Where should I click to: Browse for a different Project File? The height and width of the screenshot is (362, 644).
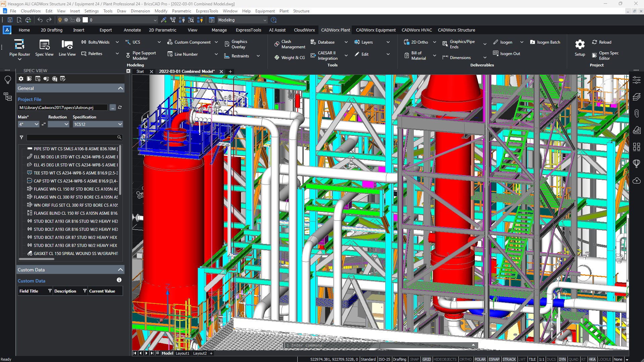click(112, 107)
